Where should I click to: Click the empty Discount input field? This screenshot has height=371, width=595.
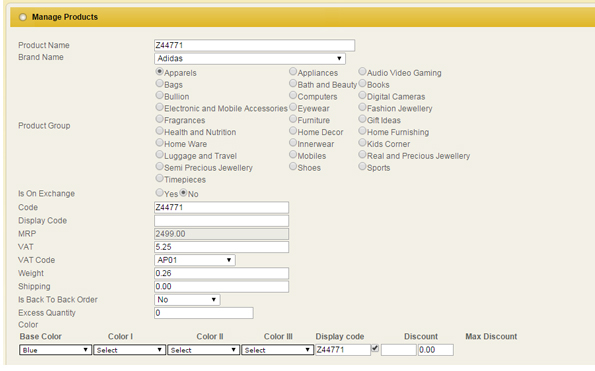pos(398,350)
